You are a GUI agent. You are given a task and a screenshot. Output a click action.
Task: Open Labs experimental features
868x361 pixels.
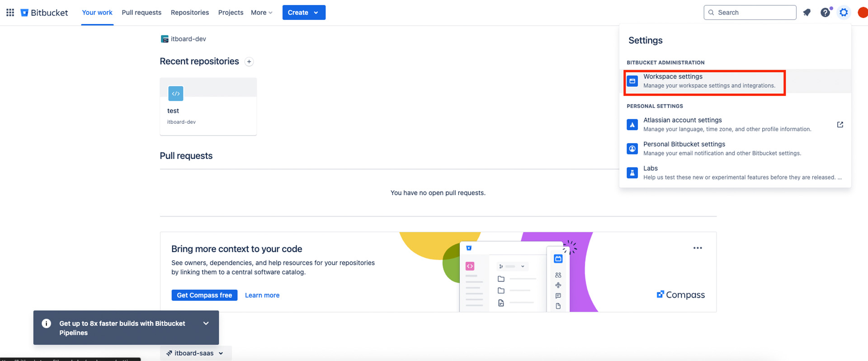651,169
